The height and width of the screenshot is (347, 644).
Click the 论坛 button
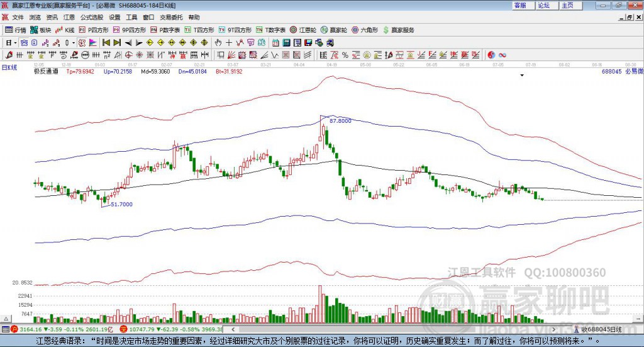point(547,5)
